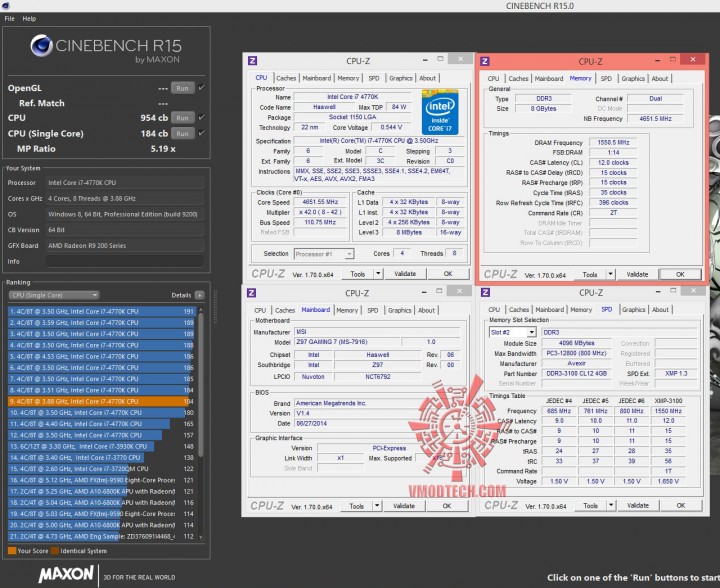Switch to About tab in the SPD CPU-Z window
This screenshot has width=720, height=588.
coord(660,309)
